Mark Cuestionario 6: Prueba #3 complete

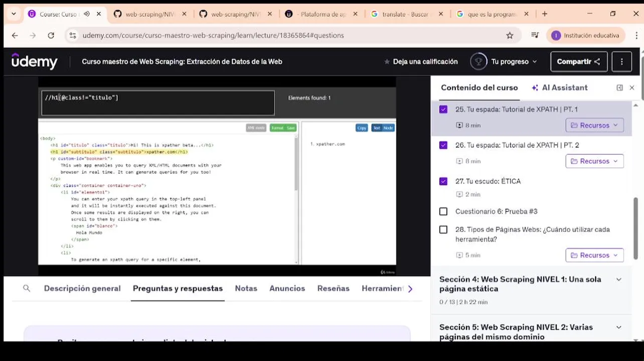coord(443,212)
